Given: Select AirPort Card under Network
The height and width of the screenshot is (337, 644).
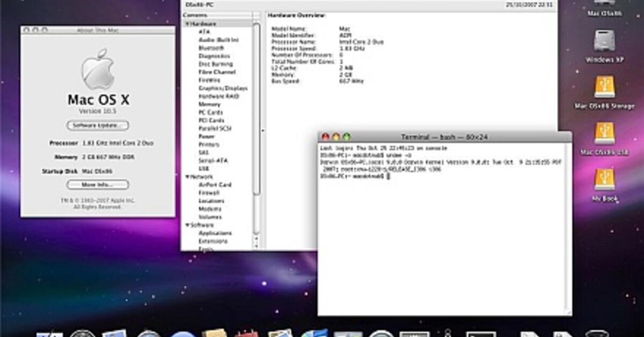Looking at the screenshot, I should (x=215, y=185).
